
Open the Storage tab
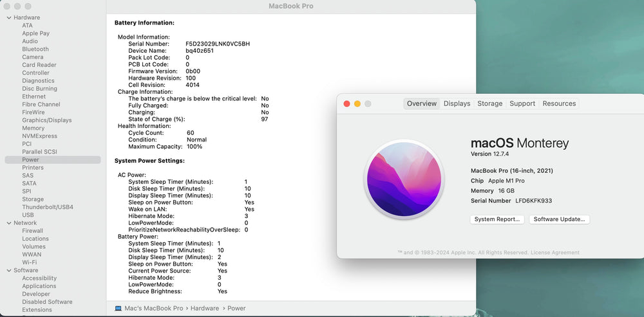pos(489,104)
